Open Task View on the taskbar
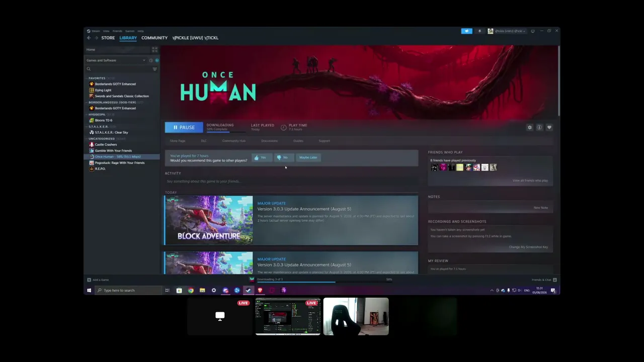644x362 pixels. pyautogui.click(x=167, y=290)
